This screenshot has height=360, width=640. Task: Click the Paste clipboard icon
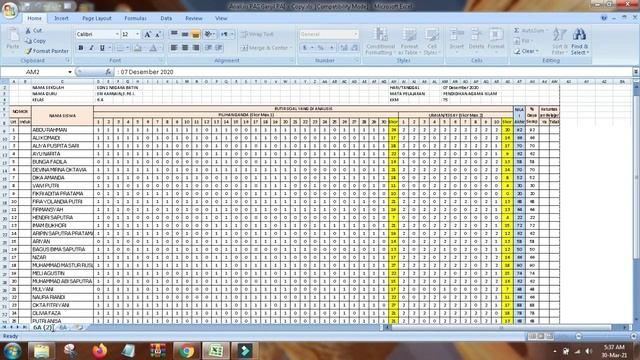13,35
